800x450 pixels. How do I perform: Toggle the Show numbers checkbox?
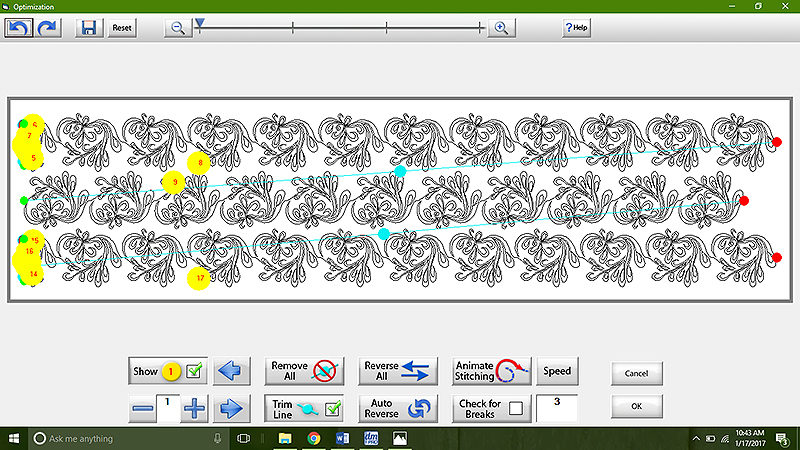[x=195, y=372]
